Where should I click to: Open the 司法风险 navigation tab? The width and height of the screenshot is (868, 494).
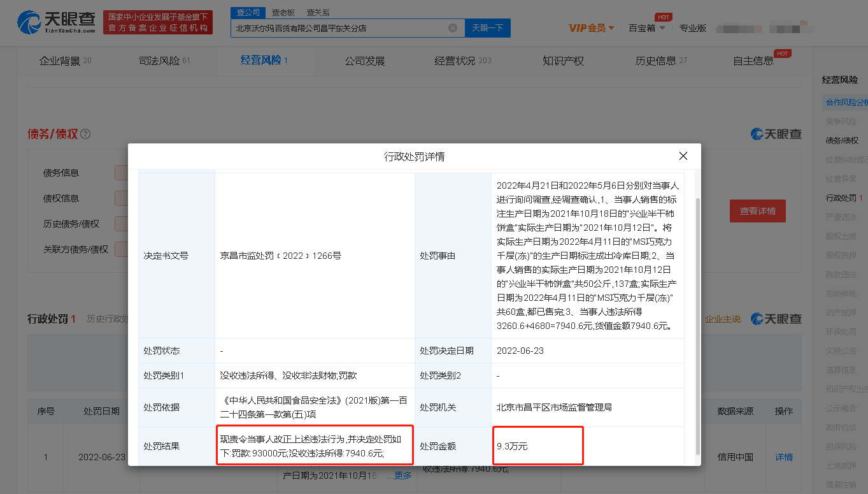(x=164, y=61)
